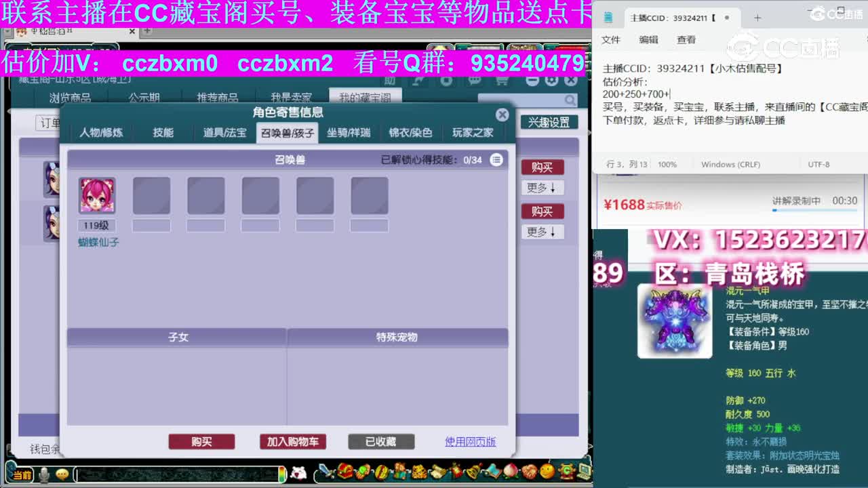Image resolution: width=868 pixels, height=488 pixels.
Task: Click the Notepad app icon
Action: 608,18
